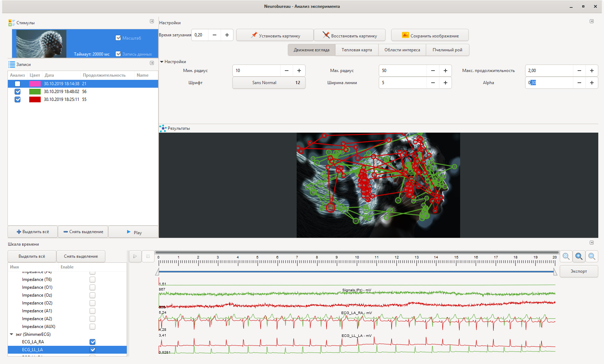The height and width of the screenshot is (364, 604).
Task: Click the zoom-to-fit magnifier on the timeline
Action: coord(566,256)
